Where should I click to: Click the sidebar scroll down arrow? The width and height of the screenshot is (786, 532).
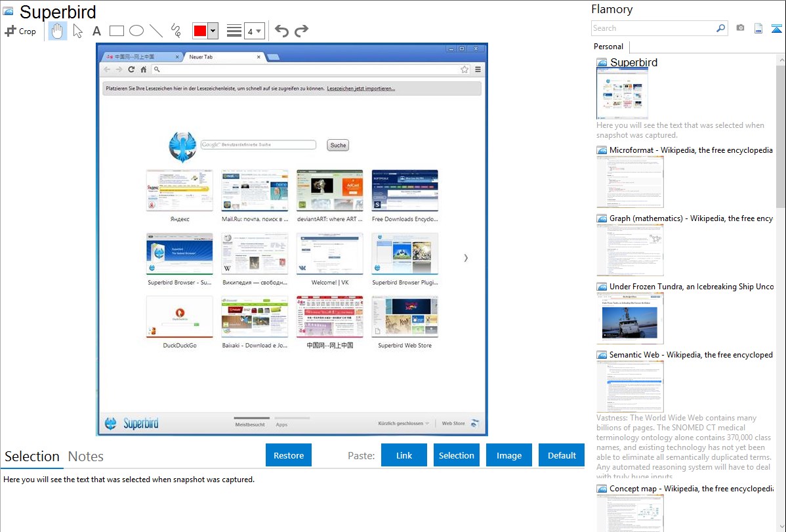pyautogui.click(x=781, y=526)
